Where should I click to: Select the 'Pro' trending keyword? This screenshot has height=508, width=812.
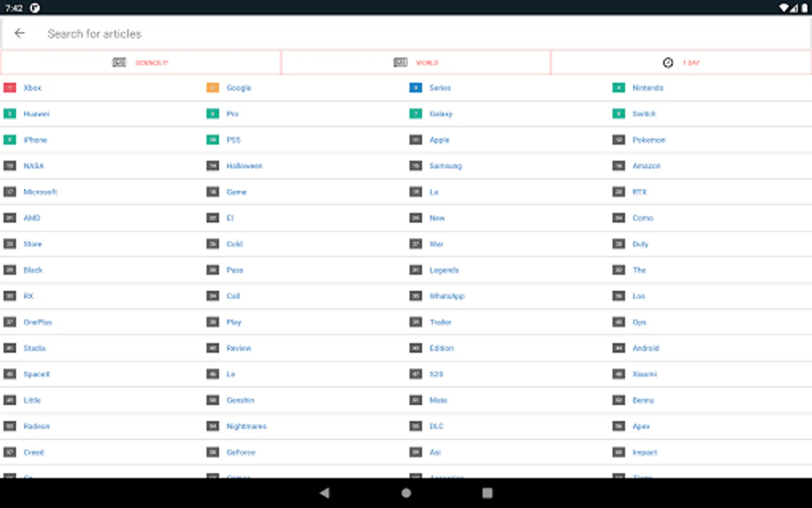pyautogui.click(x=232, y=113)
